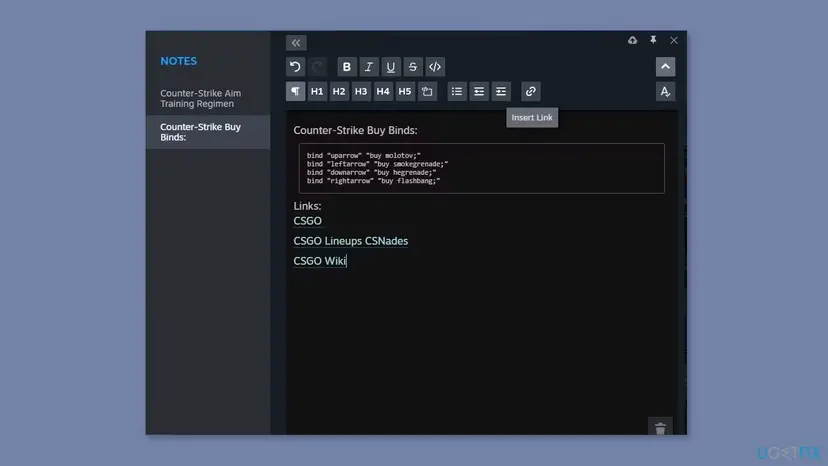Undo the last edit
Screen dimensions: 828x466
(295, 67)
